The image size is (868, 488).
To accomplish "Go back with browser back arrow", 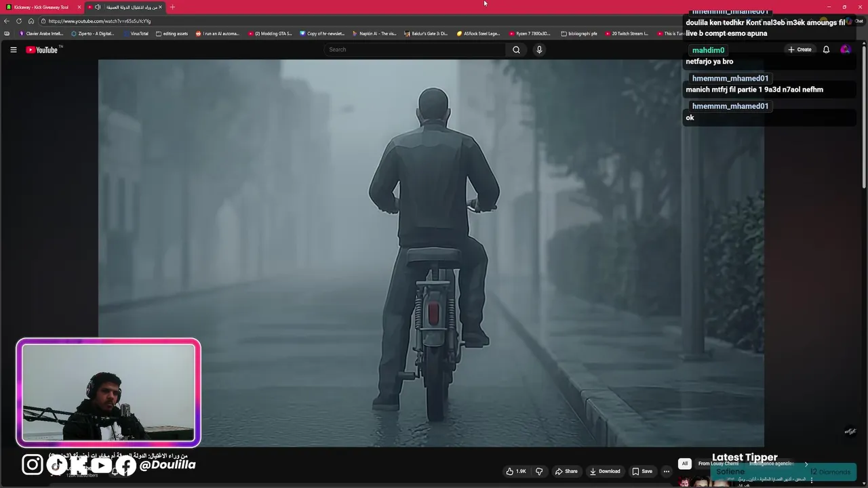I will 7,21.
